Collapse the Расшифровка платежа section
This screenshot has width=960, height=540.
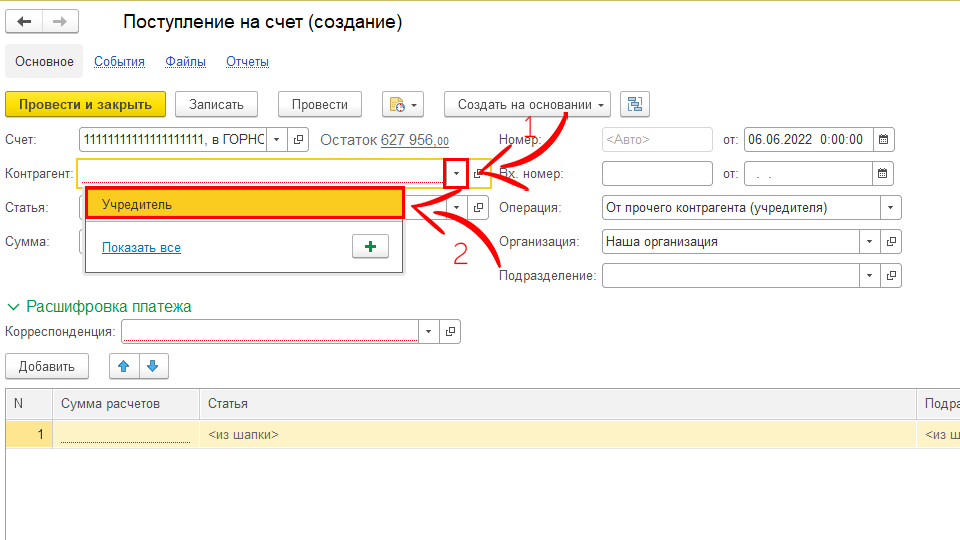coord(15,306)
